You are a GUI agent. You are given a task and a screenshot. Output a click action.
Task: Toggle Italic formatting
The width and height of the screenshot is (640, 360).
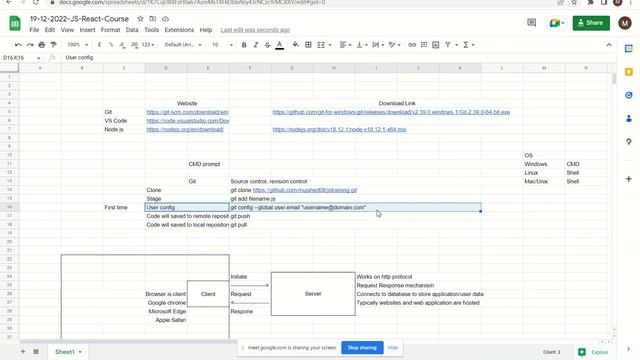pyautogui.click(x=256, y=45)
